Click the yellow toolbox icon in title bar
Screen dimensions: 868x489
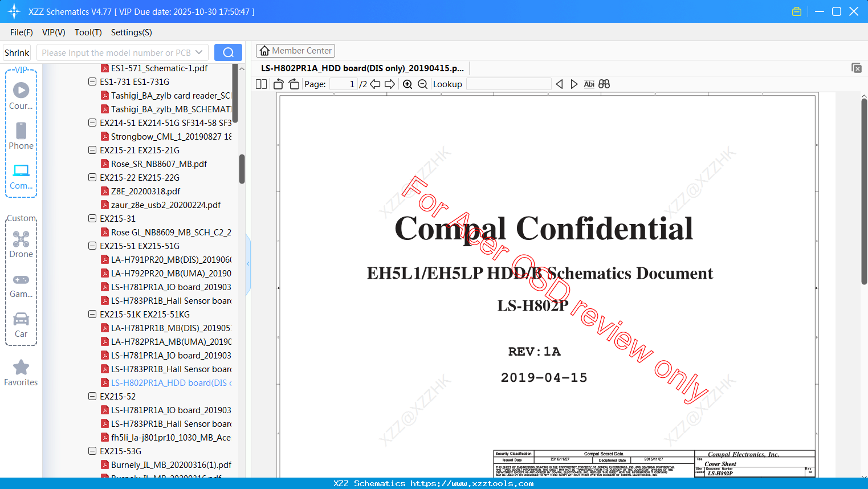click(x=797, y=11)
